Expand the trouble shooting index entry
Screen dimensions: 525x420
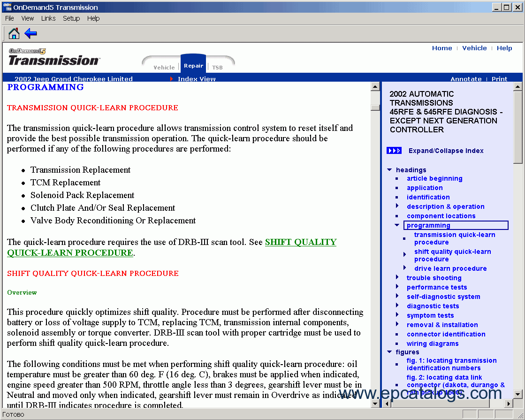tap(397, 277)
